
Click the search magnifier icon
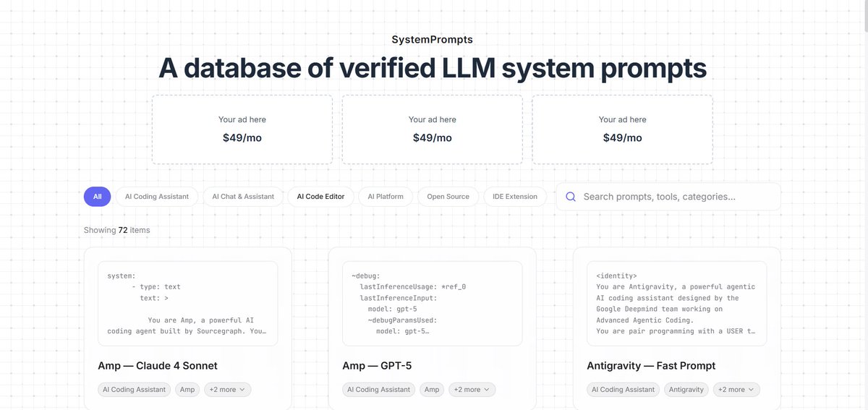pyautogui.click(x=571, y=197)
